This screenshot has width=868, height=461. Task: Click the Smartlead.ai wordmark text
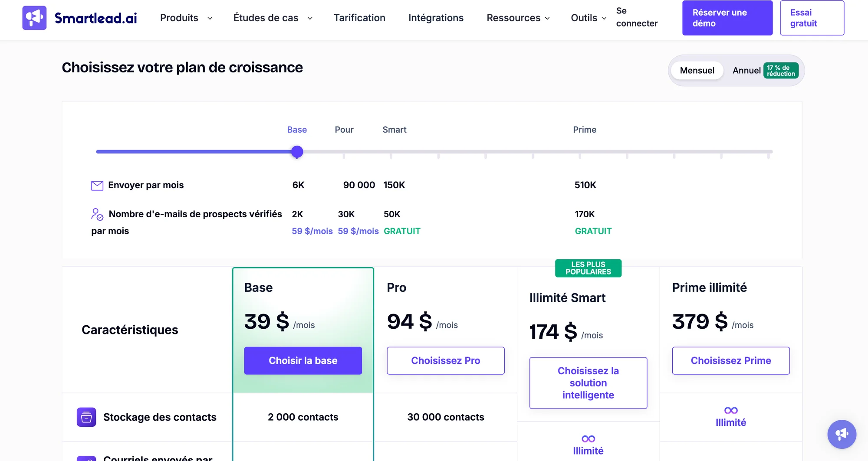[x=95, y=18]
